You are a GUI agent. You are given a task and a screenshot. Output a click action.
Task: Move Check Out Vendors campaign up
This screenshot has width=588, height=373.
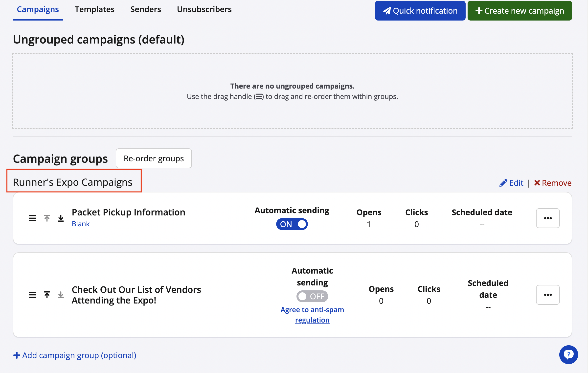click(47, 295)
